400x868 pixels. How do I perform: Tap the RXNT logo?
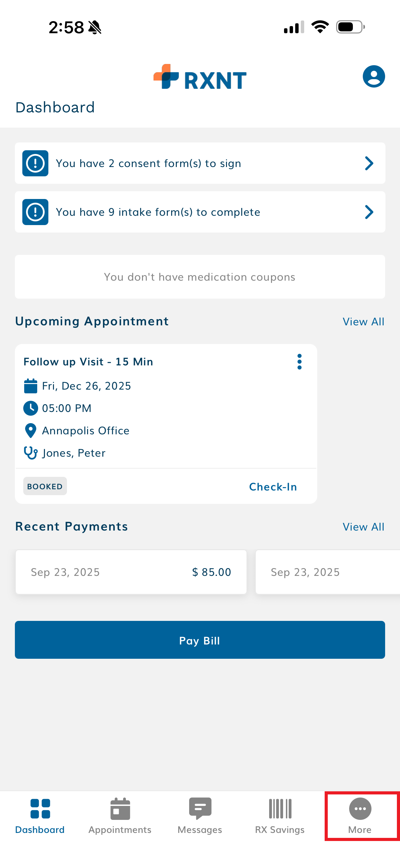tap(200, 77)
